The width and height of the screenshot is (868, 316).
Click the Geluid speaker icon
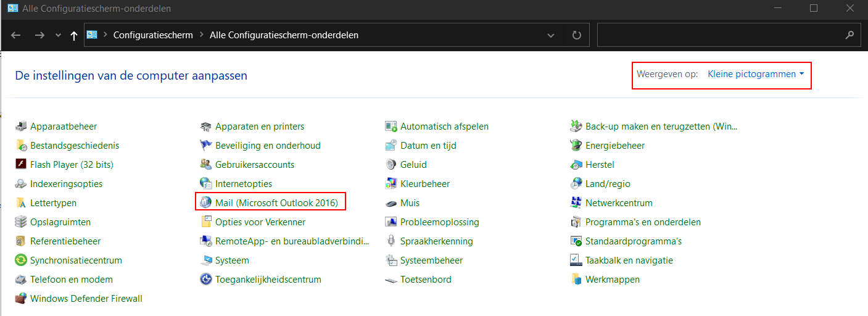391,164
